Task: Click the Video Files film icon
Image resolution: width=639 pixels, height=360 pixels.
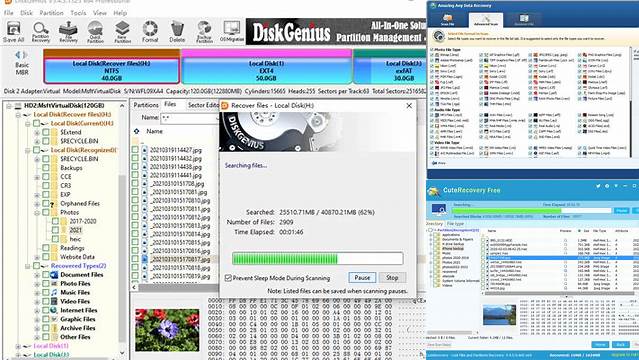Action: click(x=54, y=301)
